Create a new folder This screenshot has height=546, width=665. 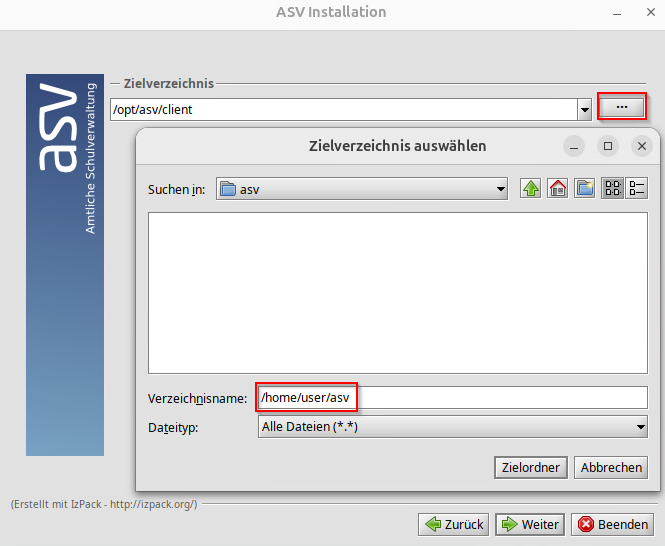tap(585, 189)
